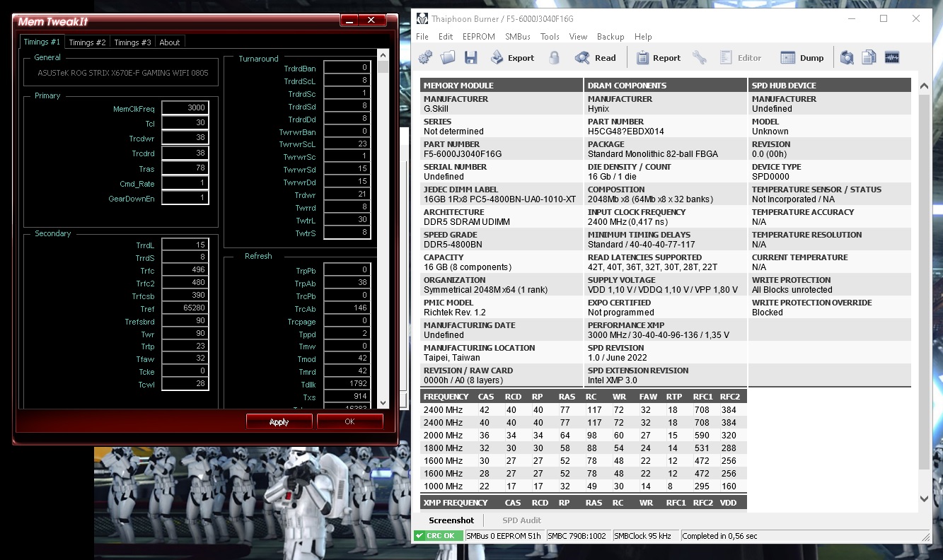Viewport: 943px width, 560px height.
Task: Click the 2000 MHz frequency row label
Action: click(x=443, y=436)
